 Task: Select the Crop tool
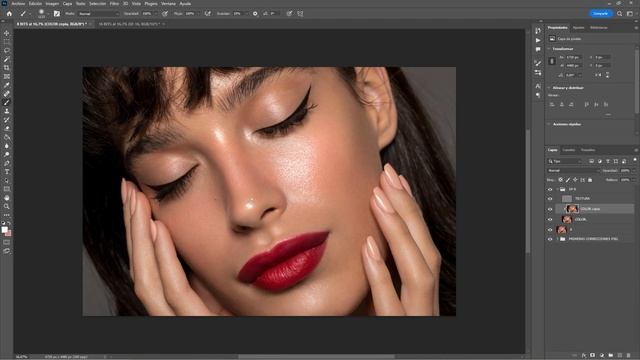(7, 68)
